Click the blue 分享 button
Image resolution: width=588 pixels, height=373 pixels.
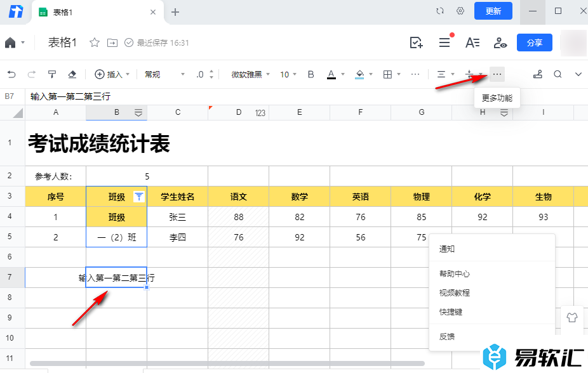coord(535,43)
